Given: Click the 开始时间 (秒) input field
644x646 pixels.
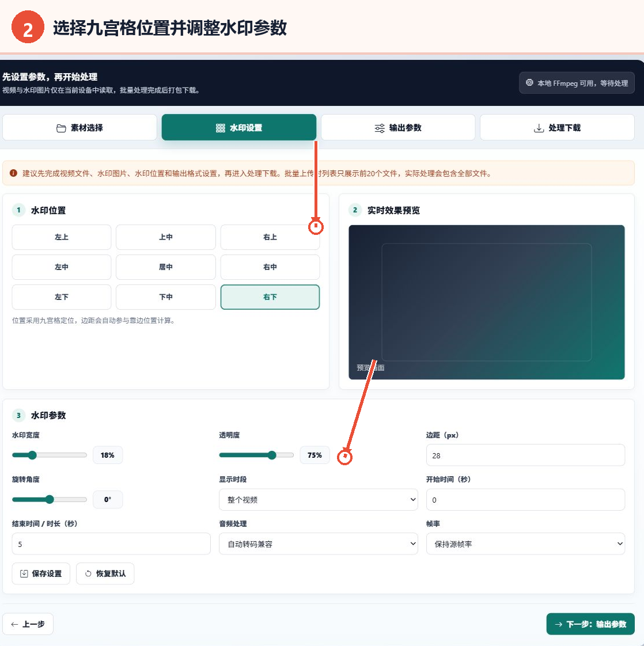Looking at the screenshot, I should point(525,500).
